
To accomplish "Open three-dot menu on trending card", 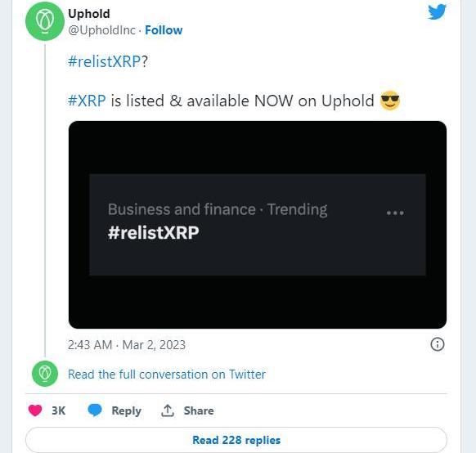I will (395, 213).
